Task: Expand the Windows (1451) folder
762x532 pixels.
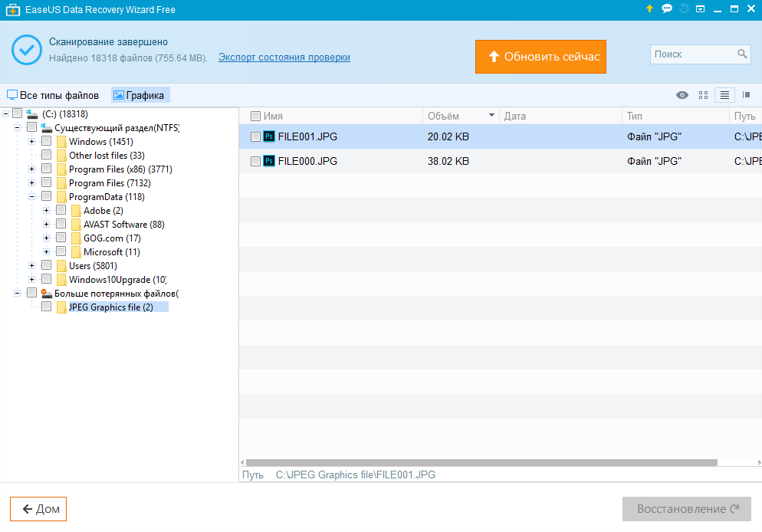Action: (x=32, y=141)
